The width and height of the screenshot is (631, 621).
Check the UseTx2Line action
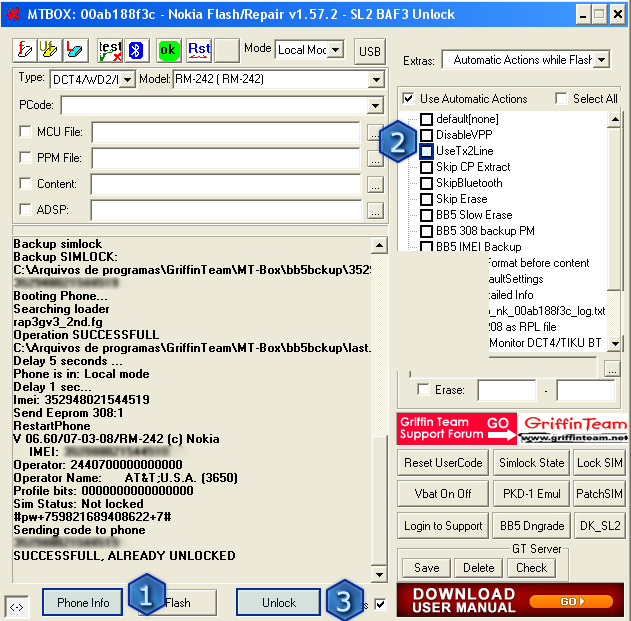coord(426,151)
